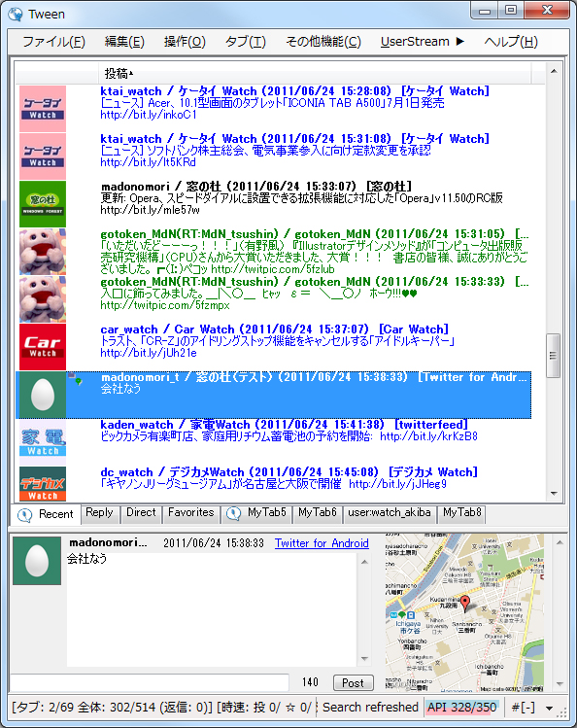Select the ktai_watch 15:31:08 post
The width and height of the screenshot is (577, 728).
tap(274, 156)
